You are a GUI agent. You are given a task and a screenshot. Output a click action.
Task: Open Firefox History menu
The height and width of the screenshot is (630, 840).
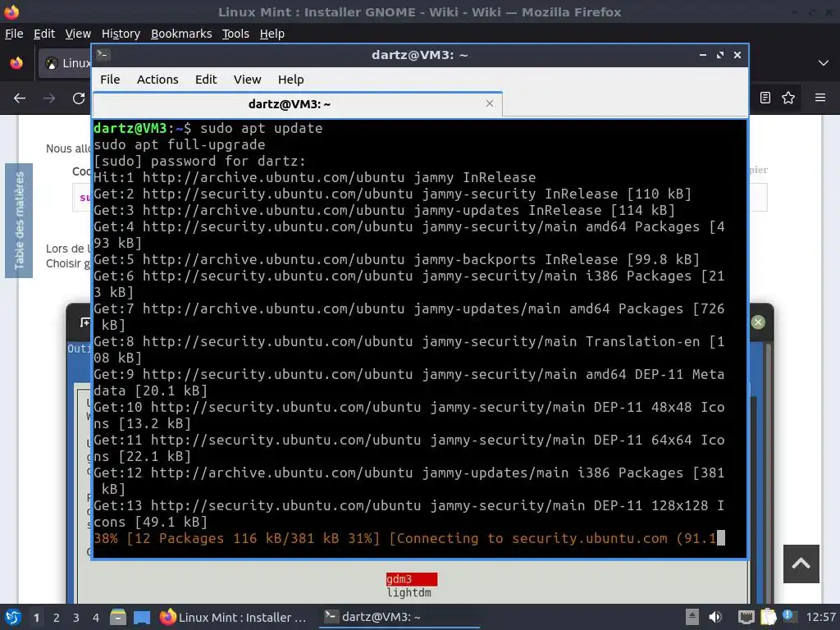pos(121,34)
